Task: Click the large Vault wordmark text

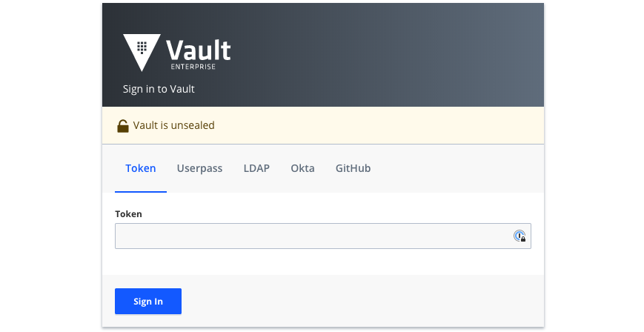Action: (199, 50)
